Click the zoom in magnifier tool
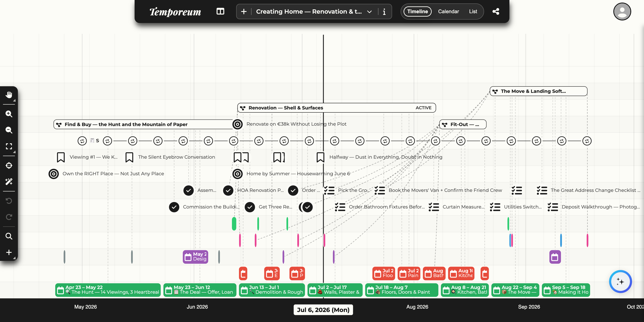Viewport: 644px width, 322px height. [x=9, y=114]
